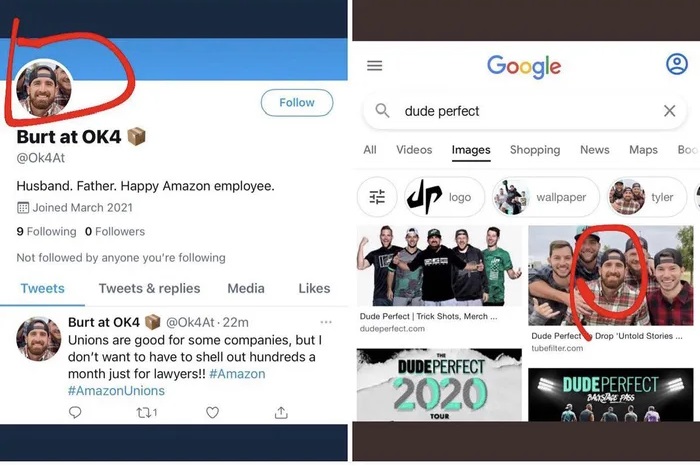Screen dimensions: 700x467
Task: Open the Google account profile icon
Action: point(677,65)
